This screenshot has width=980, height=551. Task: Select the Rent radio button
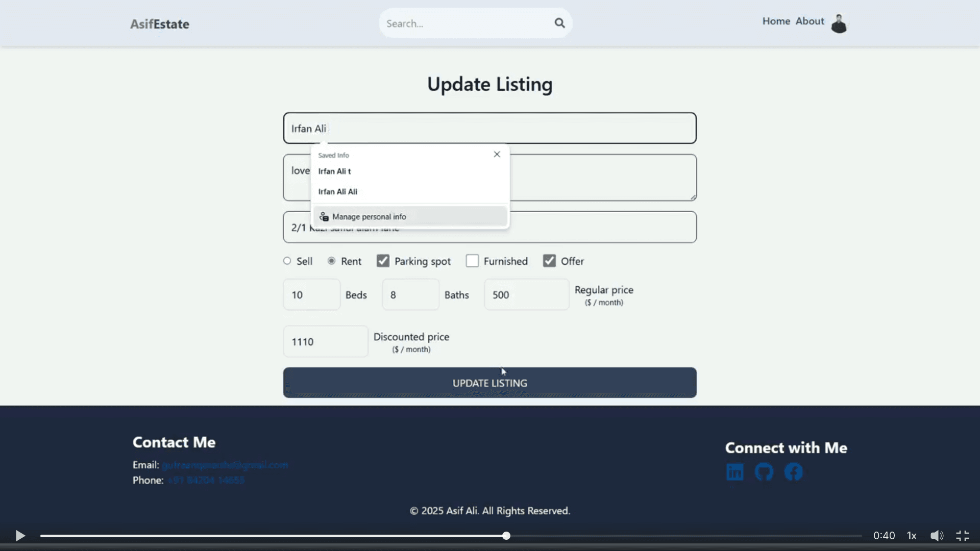[x=332, y=261]
